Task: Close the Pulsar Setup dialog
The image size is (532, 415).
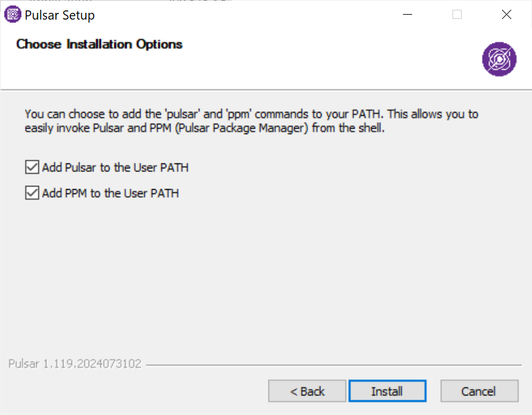Action: click(x=506, y=15)
